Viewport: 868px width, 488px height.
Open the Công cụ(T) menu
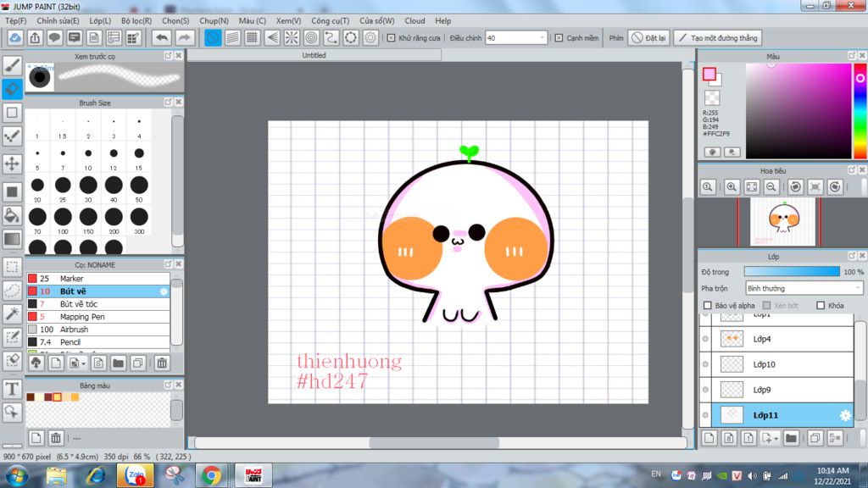[330, 20]
